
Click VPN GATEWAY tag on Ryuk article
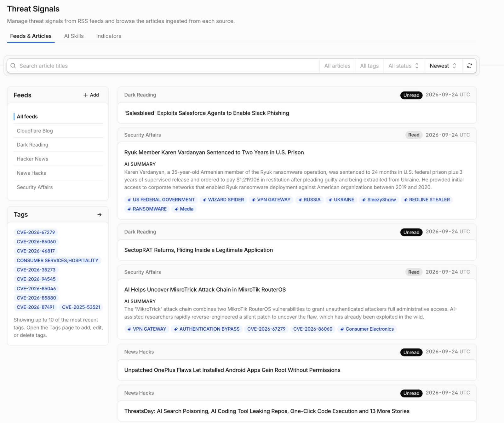(271, 200)
